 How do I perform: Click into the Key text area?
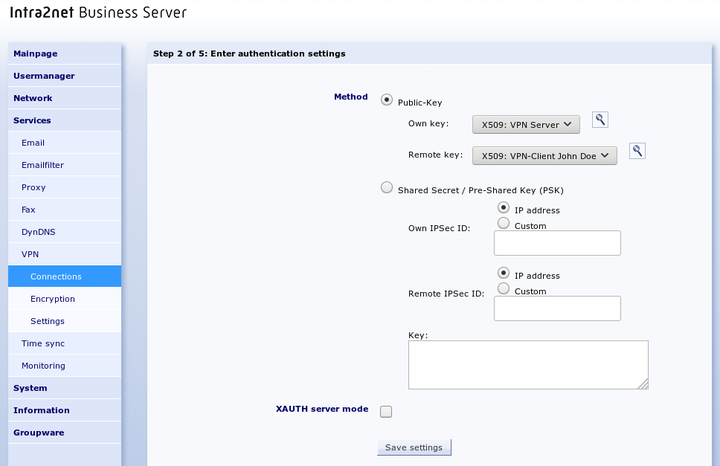click(x=528, y=365)
